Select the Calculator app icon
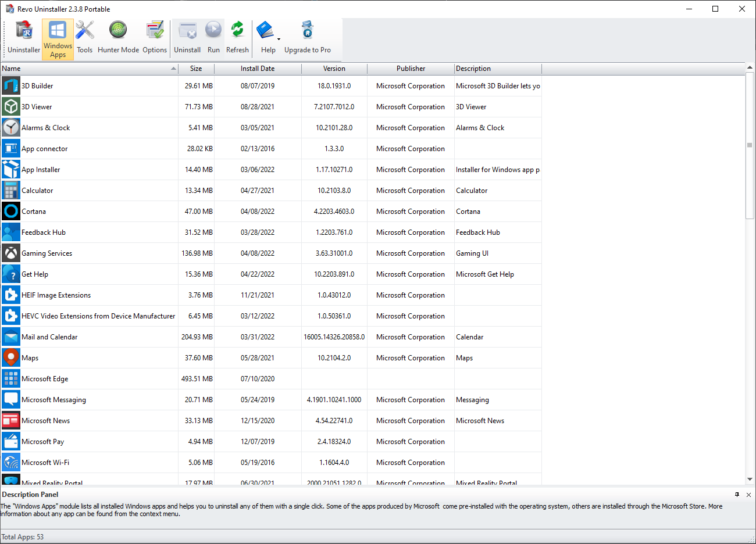The height and width of the screenshot is (544, 756). (11, 191)
